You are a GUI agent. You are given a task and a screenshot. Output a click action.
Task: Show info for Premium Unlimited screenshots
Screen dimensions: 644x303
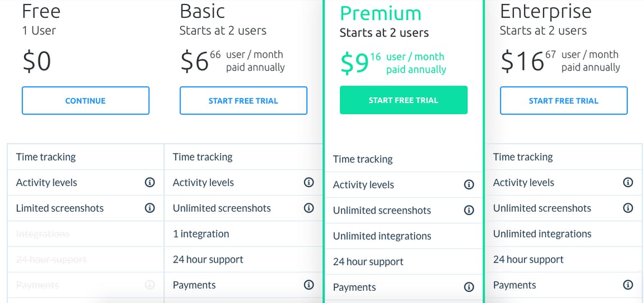[469, 211]
